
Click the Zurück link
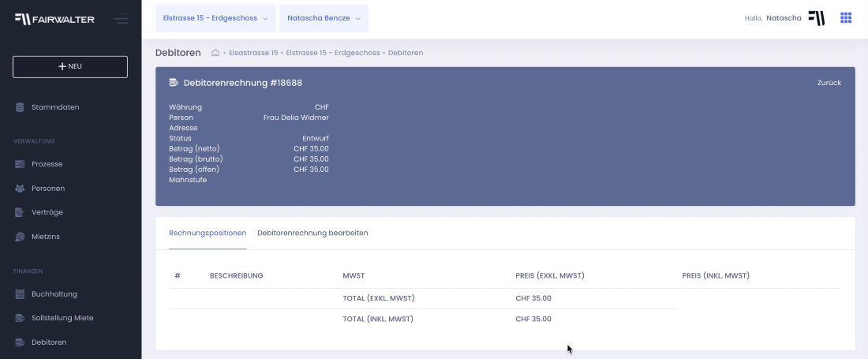829,83
